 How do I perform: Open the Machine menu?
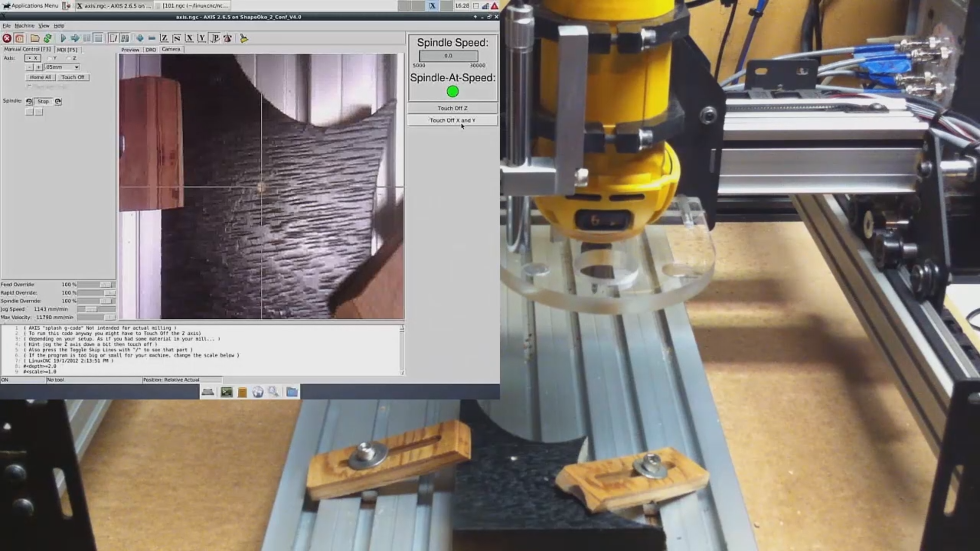pos(24,25)
